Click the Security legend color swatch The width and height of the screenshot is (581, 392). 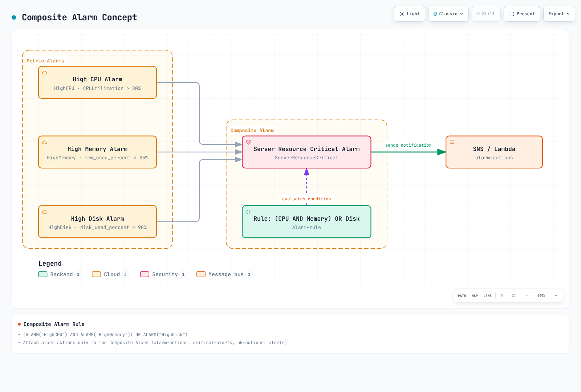click(145, 274)
